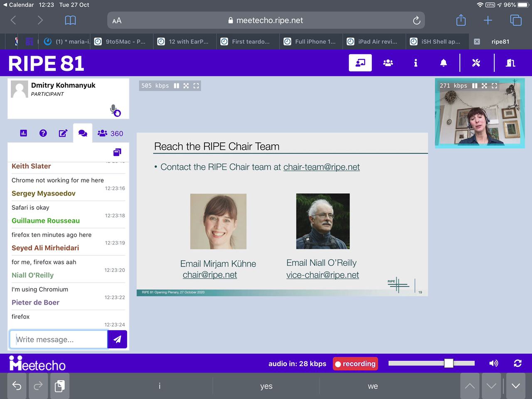Make the 505 kbps stream fullscreen

point(196,86)
